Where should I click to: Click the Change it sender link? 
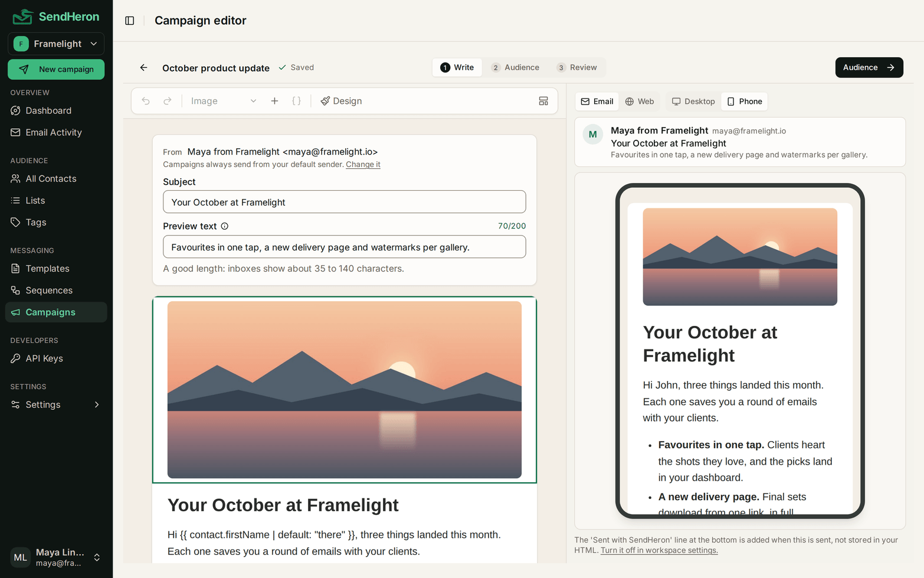click(363, 165)
